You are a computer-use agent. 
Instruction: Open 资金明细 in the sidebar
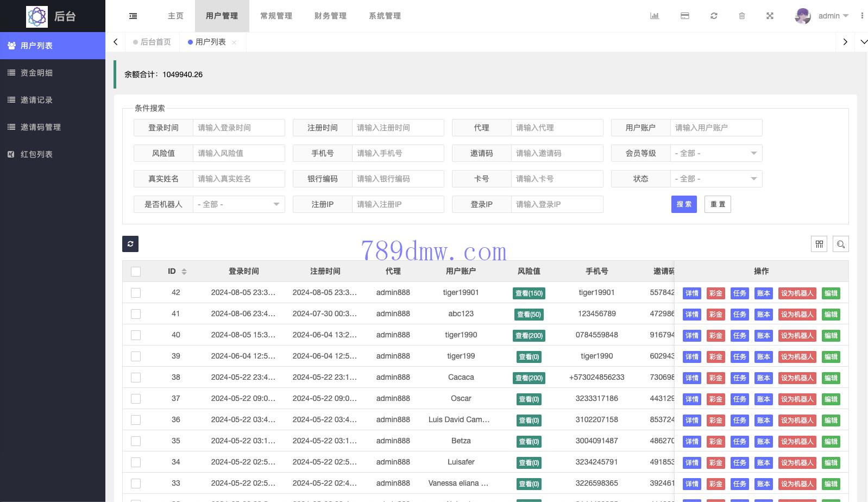coord(36,73)
